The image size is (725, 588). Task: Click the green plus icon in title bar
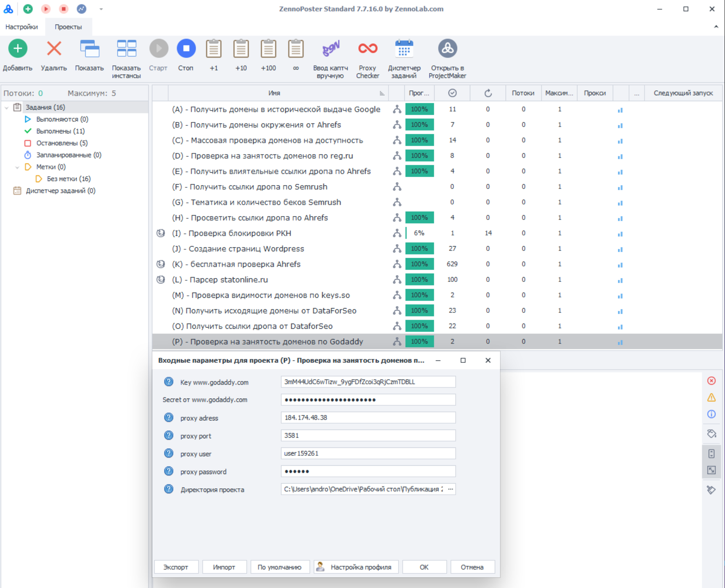click(x=28, y=9)
